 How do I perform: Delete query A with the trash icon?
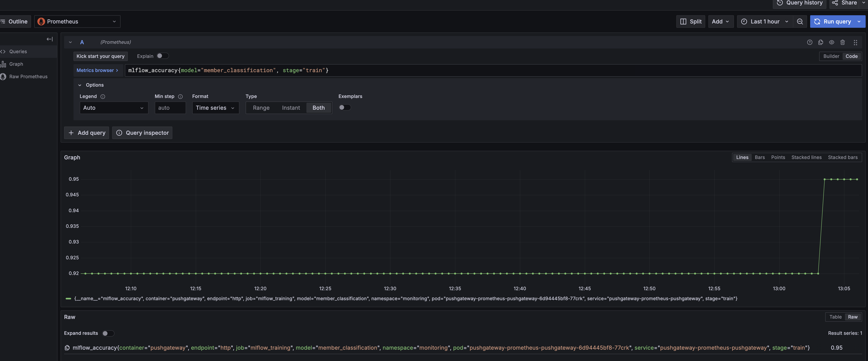(842, 42)
